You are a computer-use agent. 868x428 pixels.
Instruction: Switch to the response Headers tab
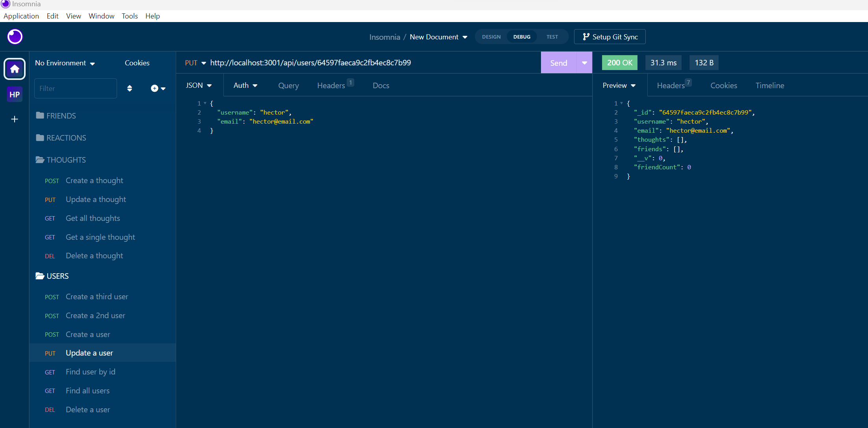[x=670, y=85]
